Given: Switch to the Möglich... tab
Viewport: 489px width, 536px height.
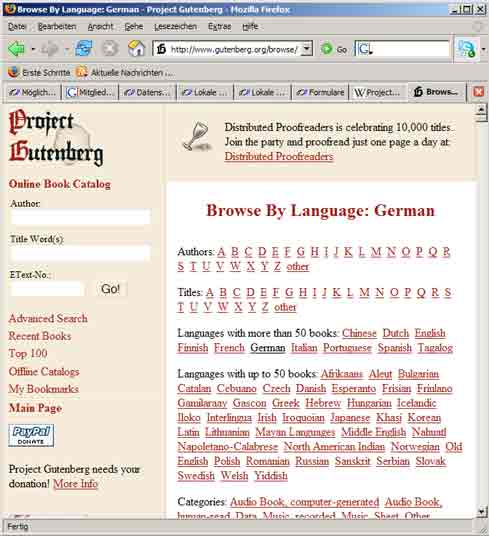Looking at the screenshot, I should 32,92.
